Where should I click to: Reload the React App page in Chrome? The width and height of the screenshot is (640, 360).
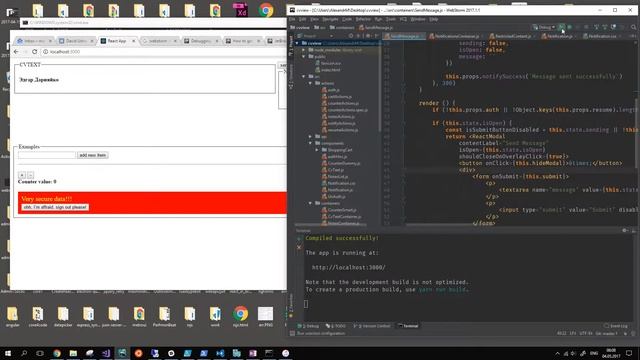pyautogui.click(x=35, y=52)
